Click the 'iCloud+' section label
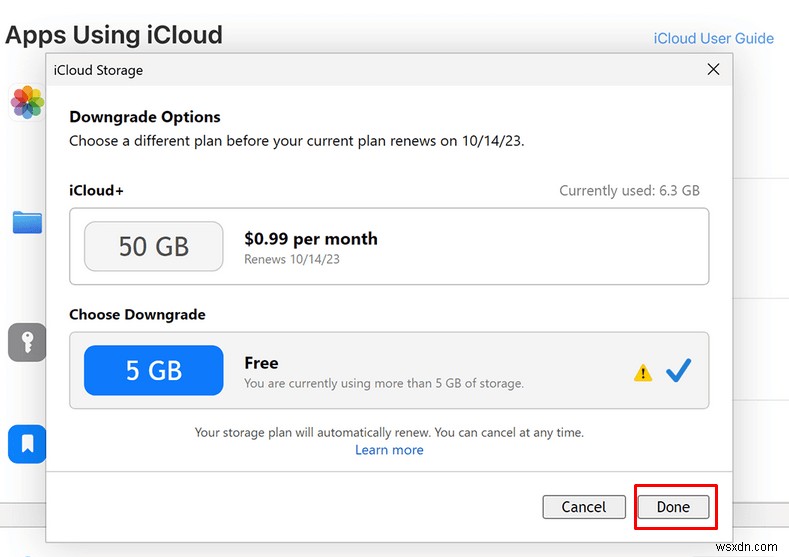The height and width of the screenshot is (557, 789). click(x=96, y=191)
